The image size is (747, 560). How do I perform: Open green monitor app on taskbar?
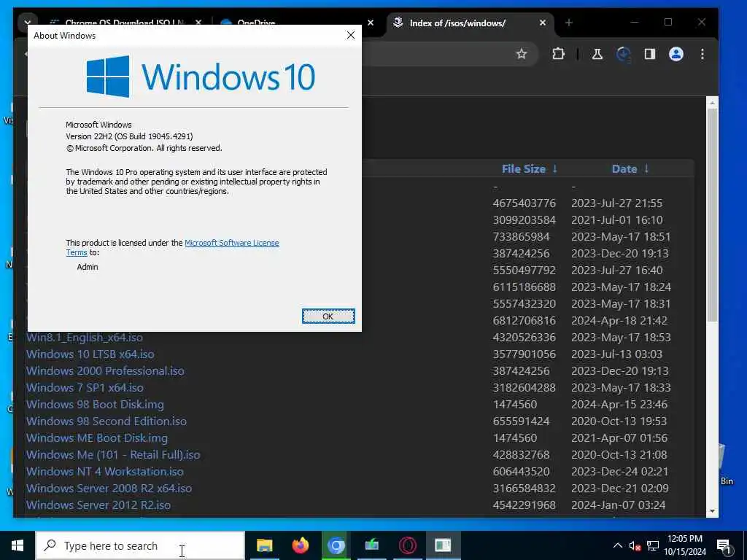point(372,545)
